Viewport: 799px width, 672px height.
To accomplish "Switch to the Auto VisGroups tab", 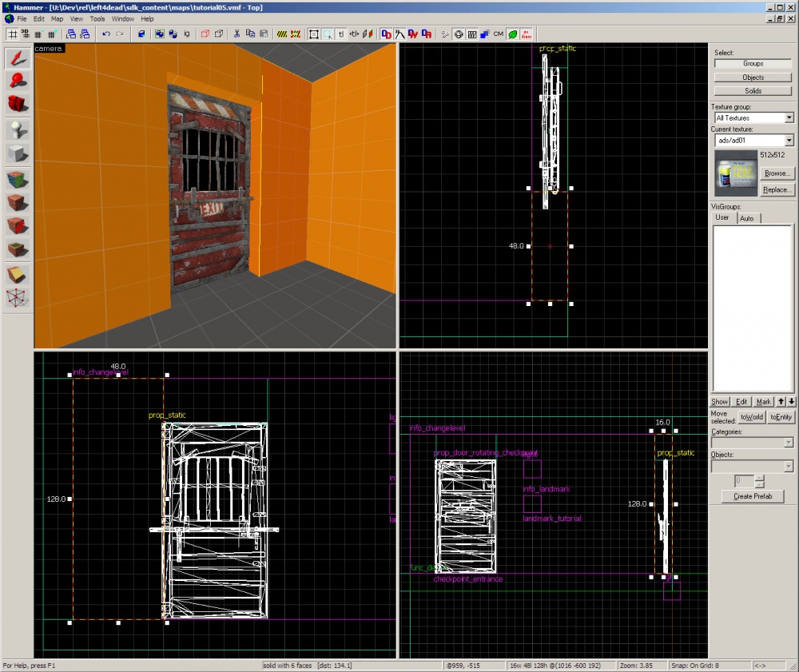I will point(747,217).
